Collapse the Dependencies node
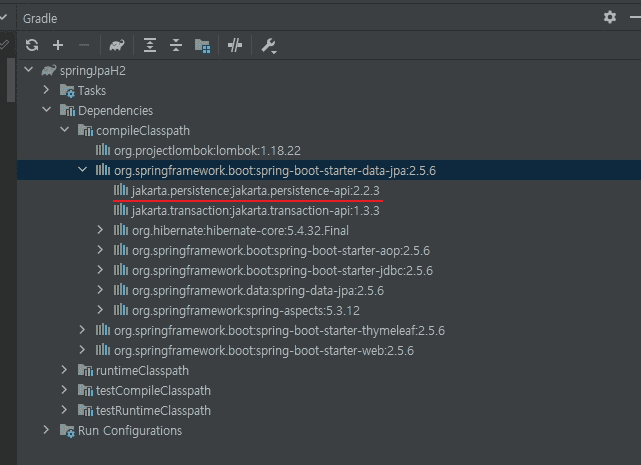The height and width of the screenshot is (465, 641). [47, 110]
